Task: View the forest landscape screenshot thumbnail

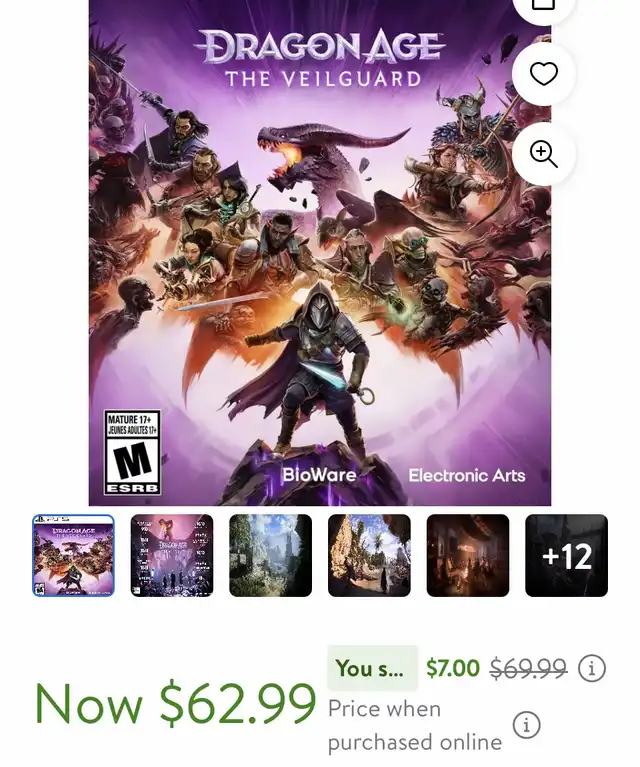Action: tap(271, 555)
